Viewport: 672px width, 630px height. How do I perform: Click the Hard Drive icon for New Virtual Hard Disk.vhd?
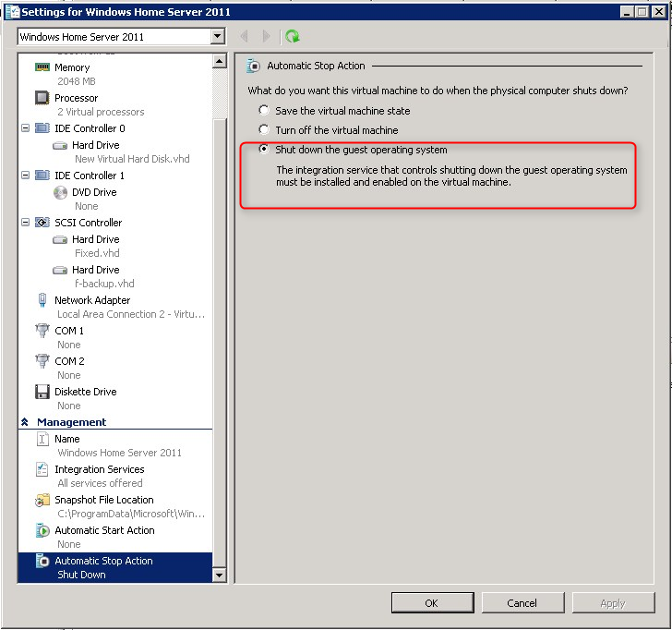[60, 145]
